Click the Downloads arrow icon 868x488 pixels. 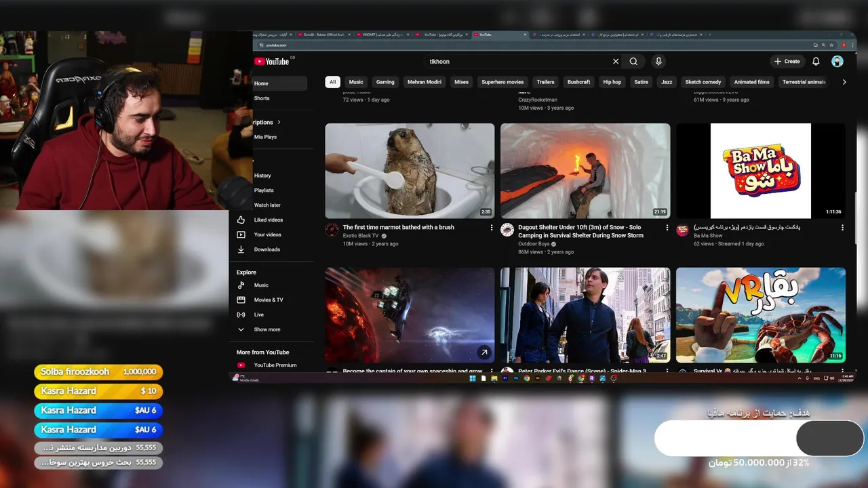tap(241, 249)
